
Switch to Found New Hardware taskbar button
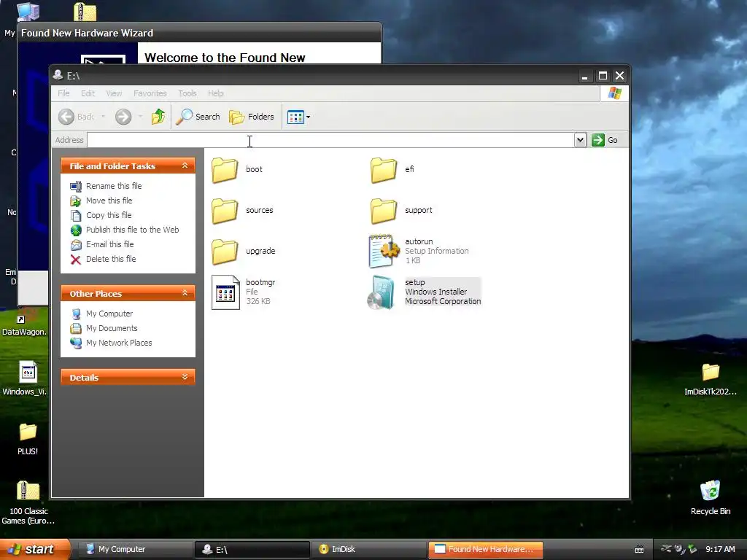pos(485,549)
